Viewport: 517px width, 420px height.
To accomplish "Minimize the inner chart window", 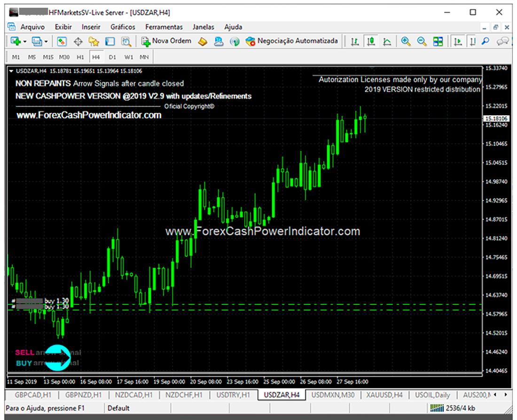I will 484,28.
